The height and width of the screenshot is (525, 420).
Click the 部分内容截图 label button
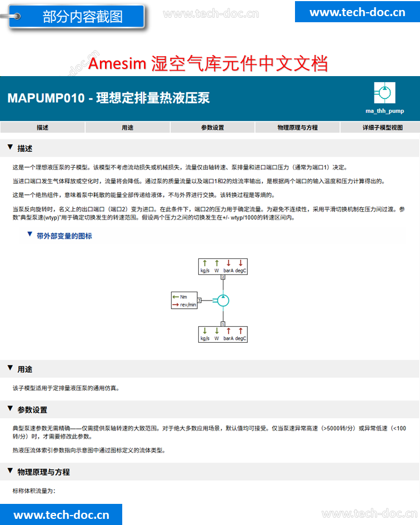(77, 16)
